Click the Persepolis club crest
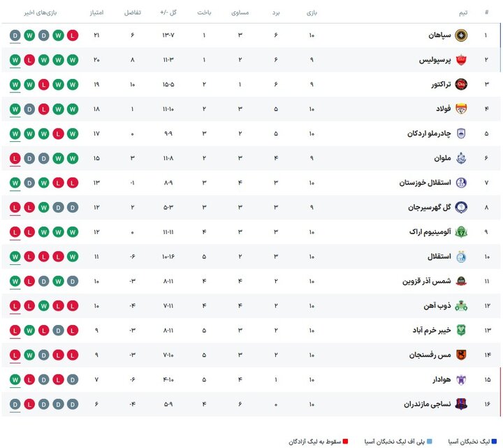Image resolution: width=503 pixels, height=448 pixels. point(461,60)
